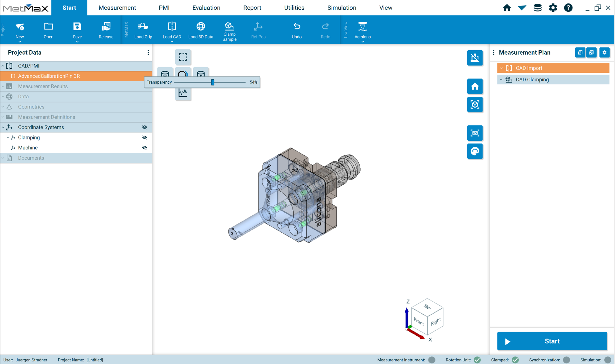Click the camera frame capture button
Viewport: 615px width, 364px height.
(x=475, y=133)
